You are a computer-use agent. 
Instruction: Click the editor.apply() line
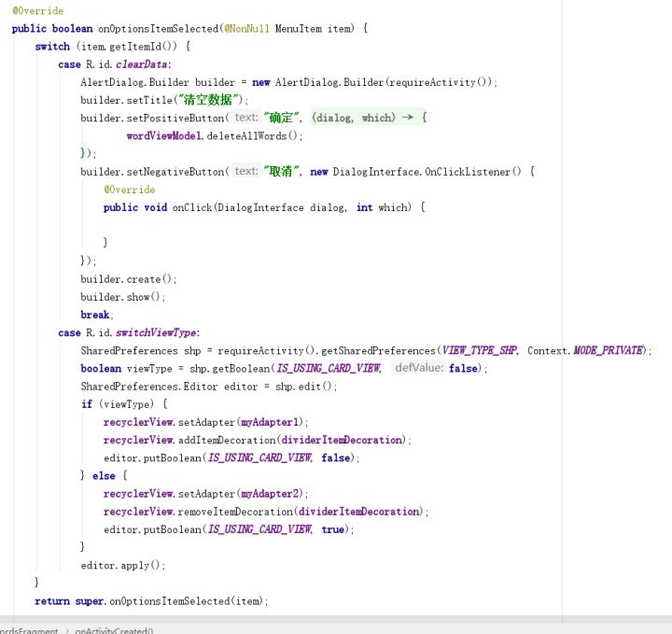tap(122, 566)
